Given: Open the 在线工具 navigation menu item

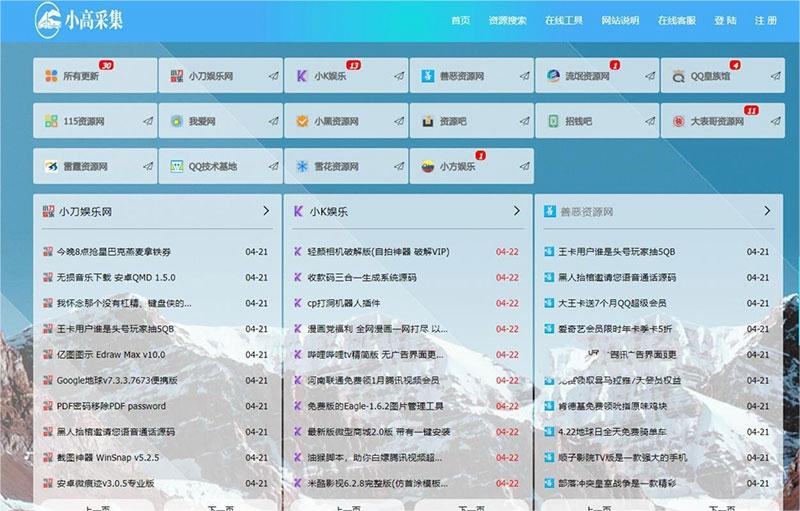Looking at the screenshot, I should (x=563, y=20).
